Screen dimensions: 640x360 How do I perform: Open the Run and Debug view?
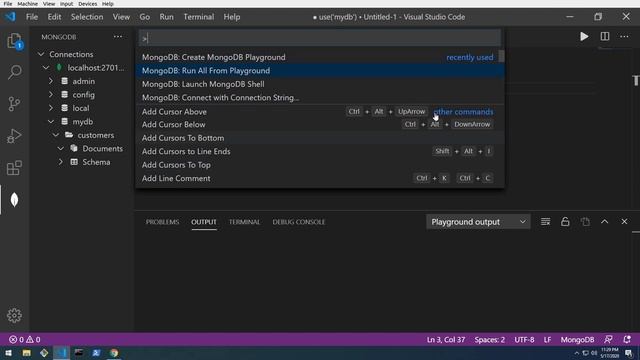14,136
